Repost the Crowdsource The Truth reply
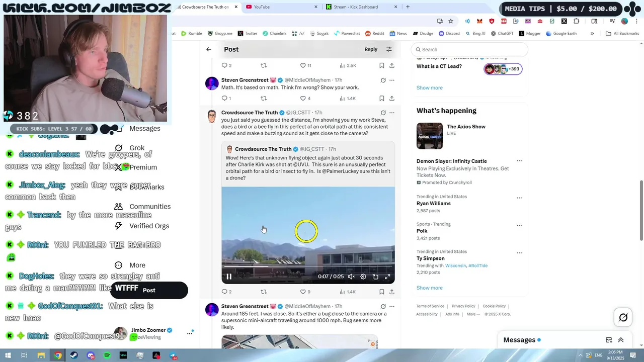The height and width of the screenshot is (362, 644). (x=263, y=292)
